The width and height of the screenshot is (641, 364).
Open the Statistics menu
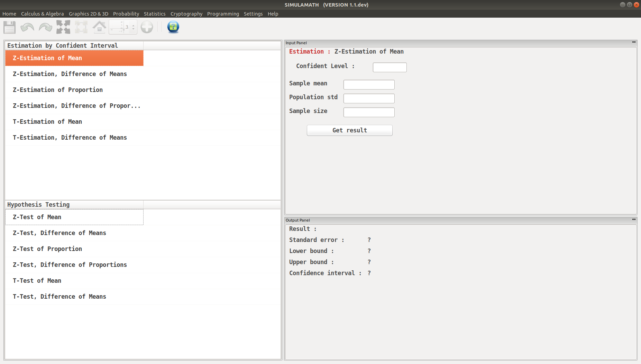click(x=155, y=14)
